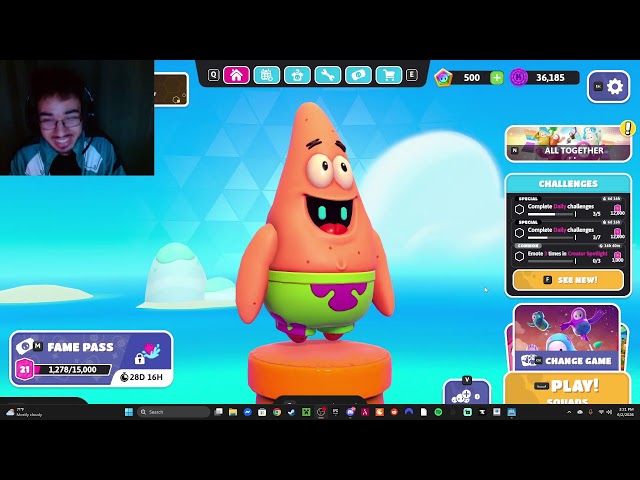The width and height of the screenshot is (640, 480).
Task: Click the microphone tray icon
Action: click(x=590, y=412)
